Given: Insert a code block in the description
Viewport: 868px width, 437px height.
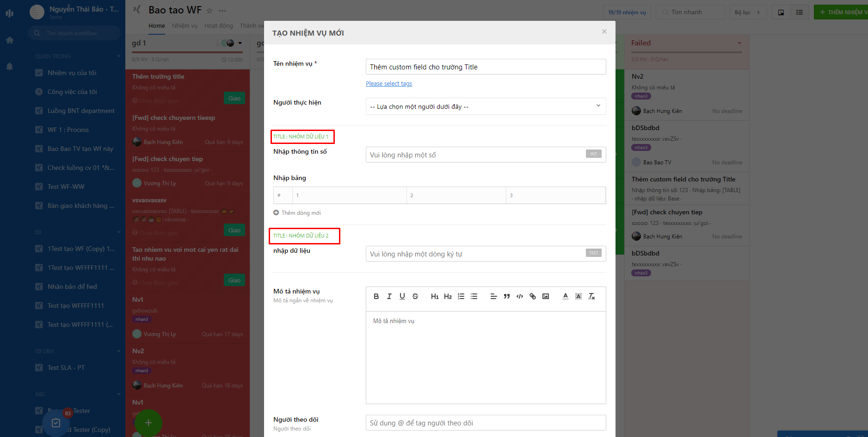Looking at the screenshot, I should [520, 296].
